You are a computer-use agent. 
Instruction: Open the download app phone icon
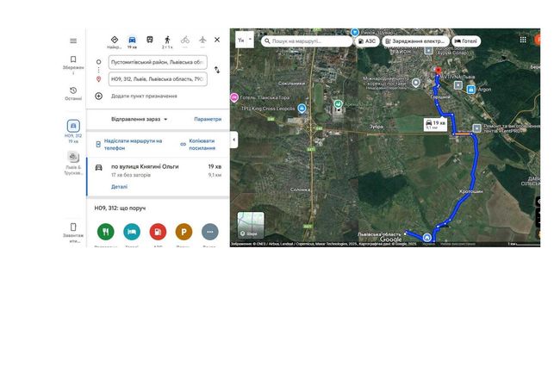tap(73, 227)
